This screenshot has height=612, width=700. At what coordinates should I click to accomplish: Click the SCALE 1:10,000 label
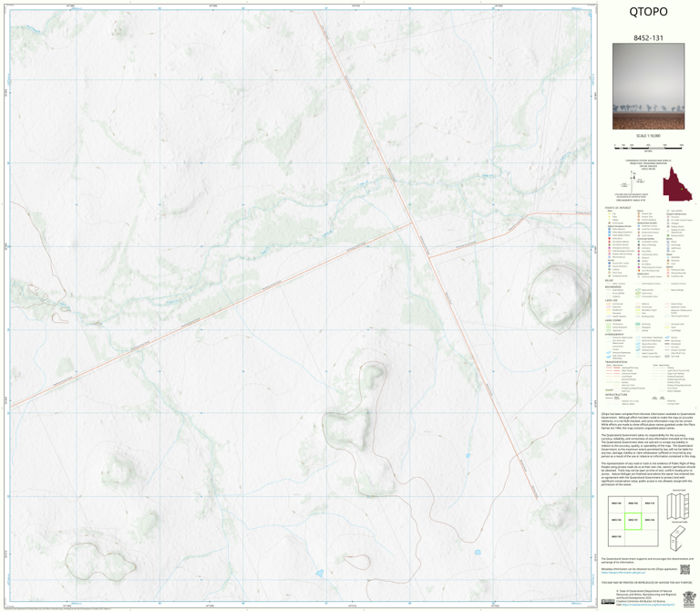(648, 136)
